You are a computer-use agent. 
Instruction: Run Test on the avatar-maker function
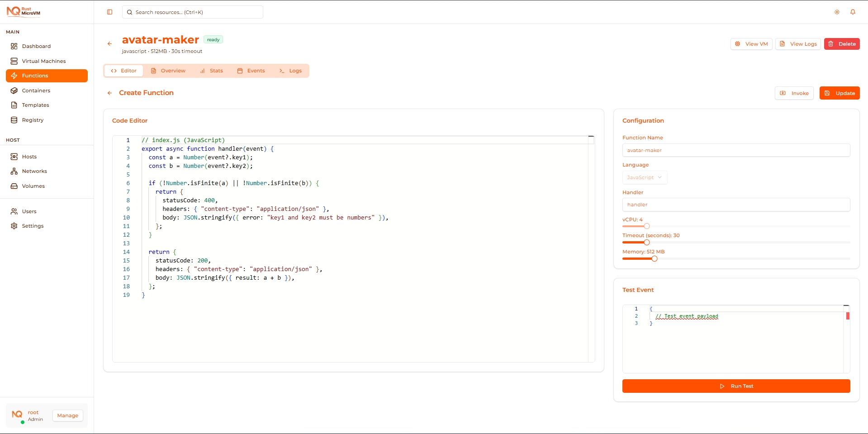coord(736,386)
